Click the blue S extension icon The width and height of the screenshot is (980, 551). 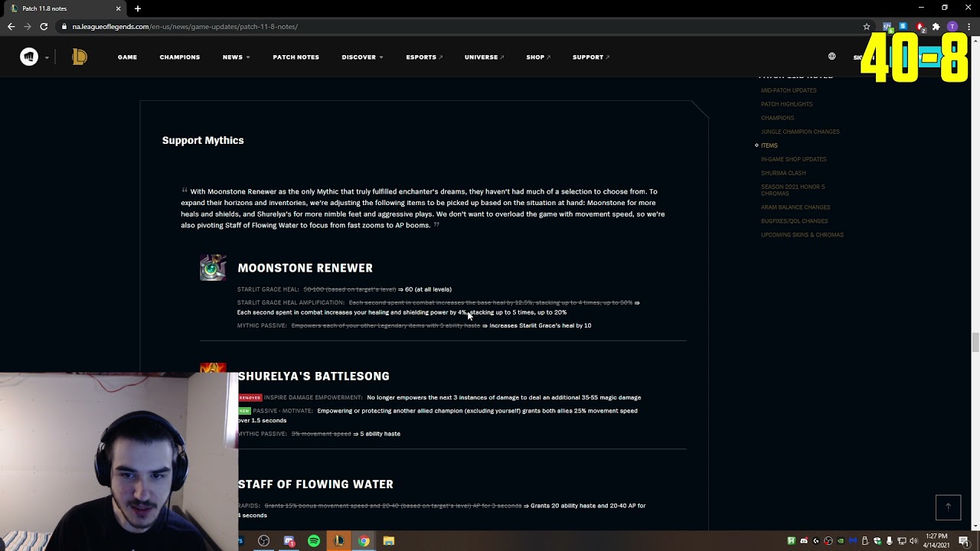(903, 26)
